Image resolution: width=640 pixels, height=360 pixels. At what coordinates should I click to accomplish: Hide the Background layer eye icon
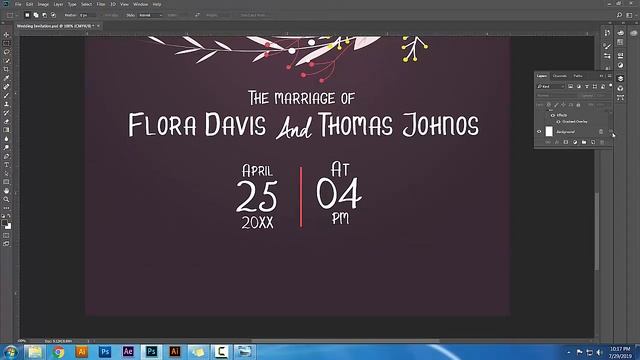pyautogui.click(x=539, y=132)
